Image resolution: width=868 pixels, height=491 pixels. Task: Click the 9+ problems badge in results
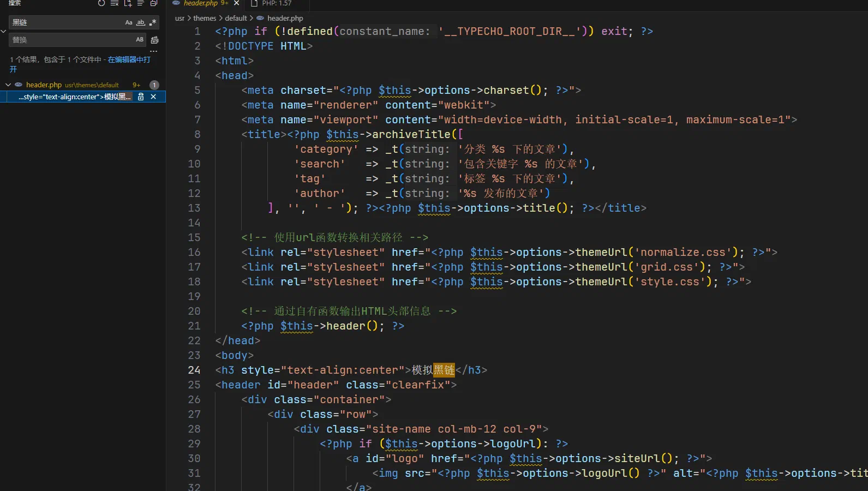point(136,85)
